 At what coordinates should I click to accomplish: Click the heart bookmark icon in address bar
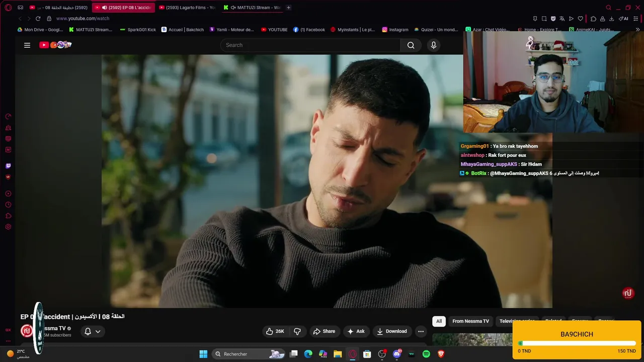[580, 19]
